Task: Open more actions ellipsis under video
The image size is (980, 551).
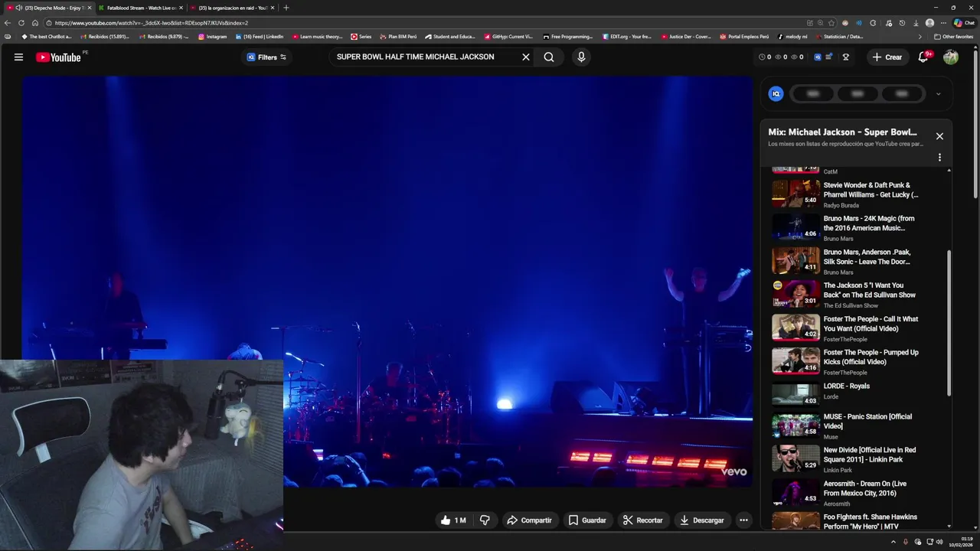Action: (743, 520)
